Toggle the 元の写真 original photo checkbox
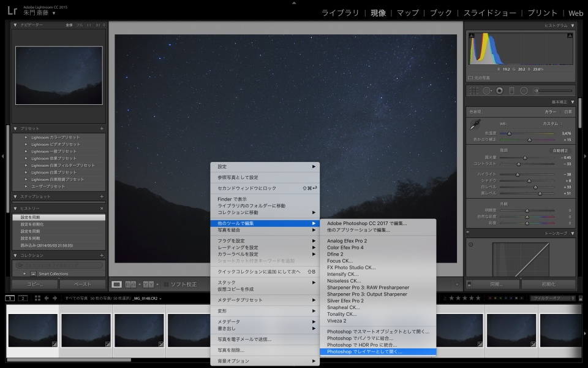 click(470, 78)
